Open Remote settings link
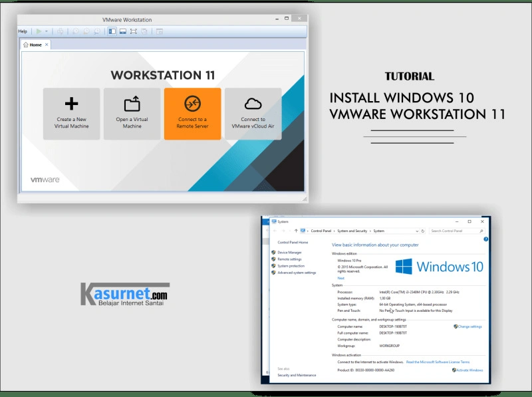Viewport: 532px width, 397px height. (289, 259)
